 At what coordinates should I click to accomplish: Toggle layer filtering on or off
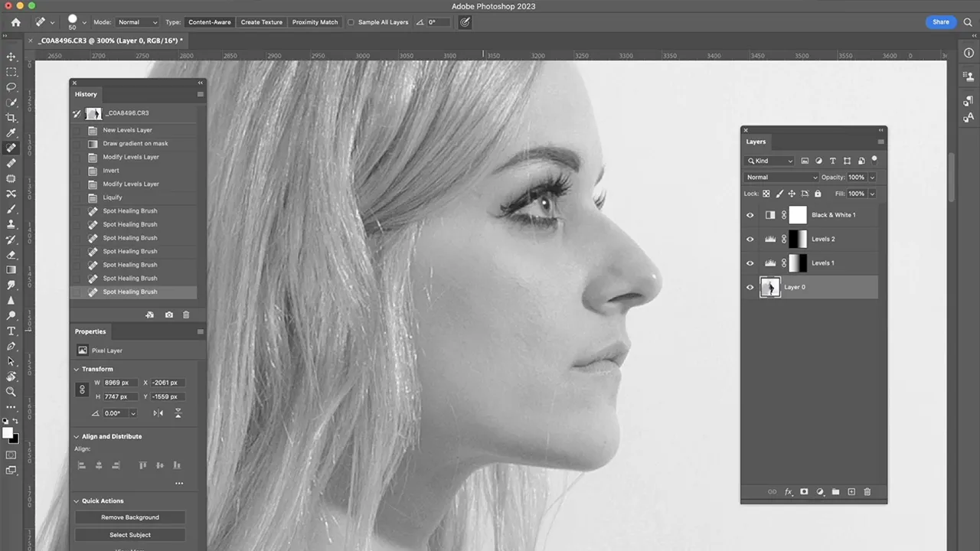(x=874, y=160)
